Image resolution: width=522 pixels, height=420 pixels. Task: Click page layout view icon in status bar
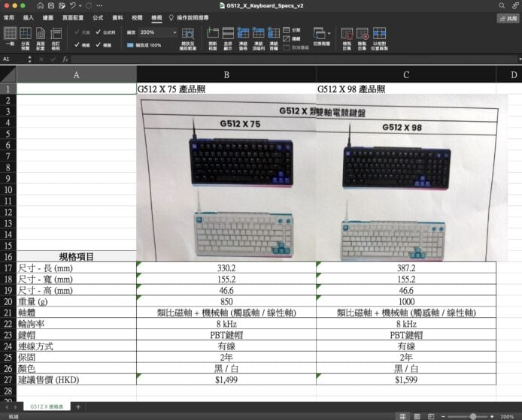417,416
